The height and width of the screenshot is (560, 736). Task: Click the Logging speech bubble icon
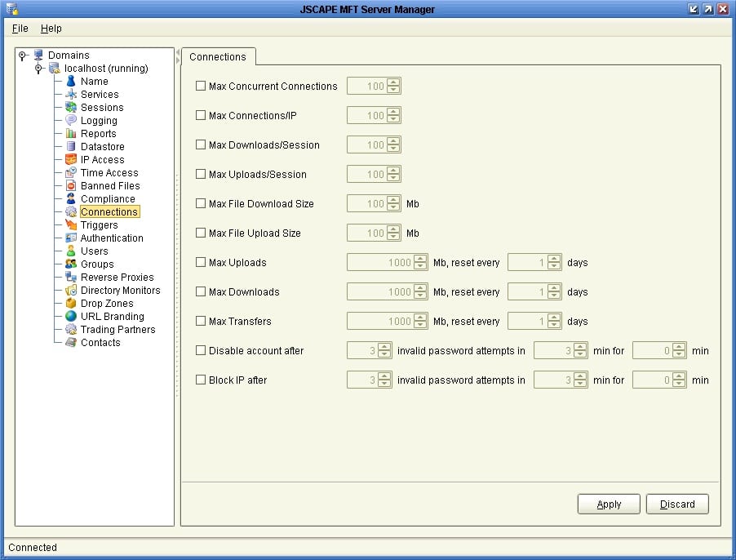(71, 121)
